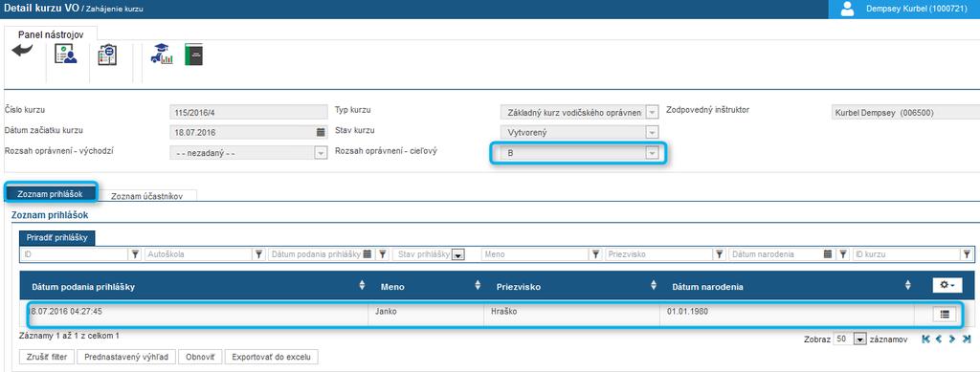Click Zodpovedný inštruktor field Kurbel Dempsey
Viewport: 980px width, 372px height.
tap(905, 112)
